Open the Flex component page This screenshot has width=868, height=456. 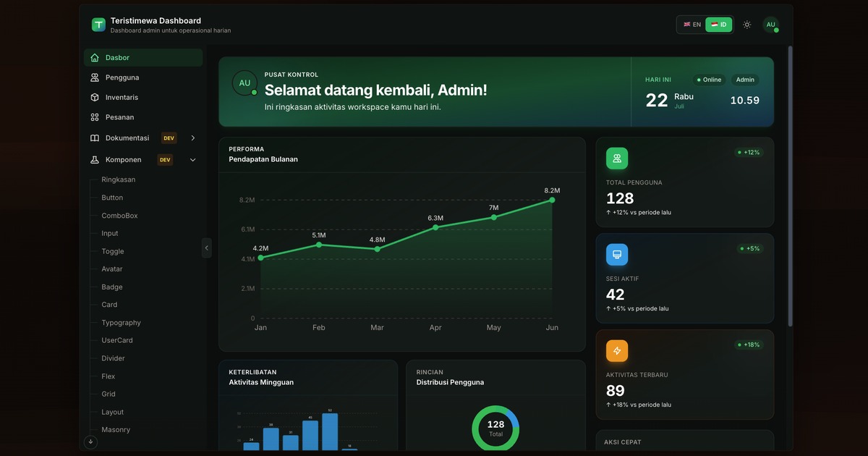(x=109, y=376)
